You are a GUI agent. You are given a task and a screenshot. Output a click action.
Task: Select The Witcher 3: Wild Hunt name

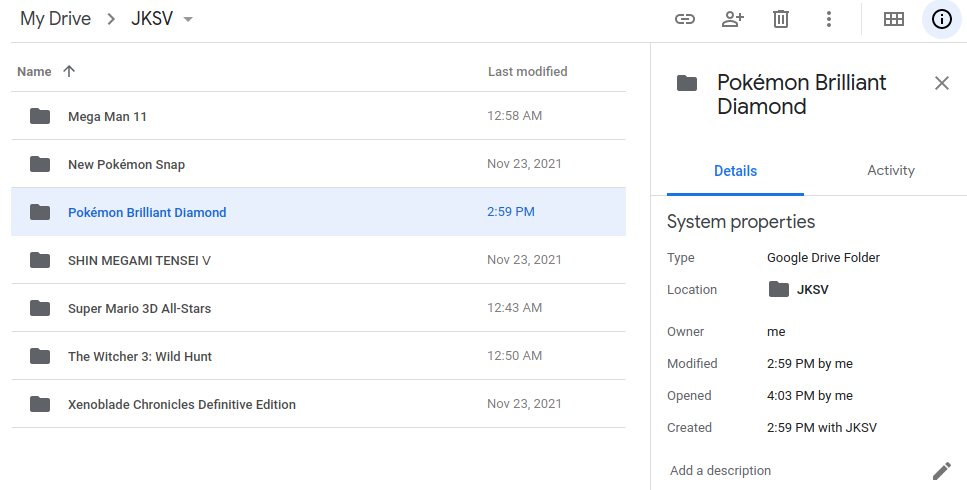[x=139, y=357]
